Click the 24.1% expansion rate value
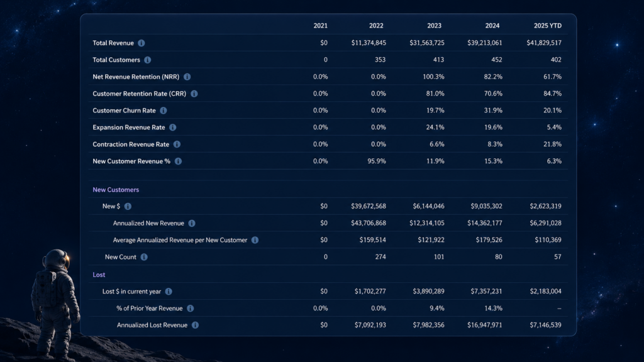Image resolution: width=644 pixels, height=362 pixels. pyautogui.click(x=435, y=127)
